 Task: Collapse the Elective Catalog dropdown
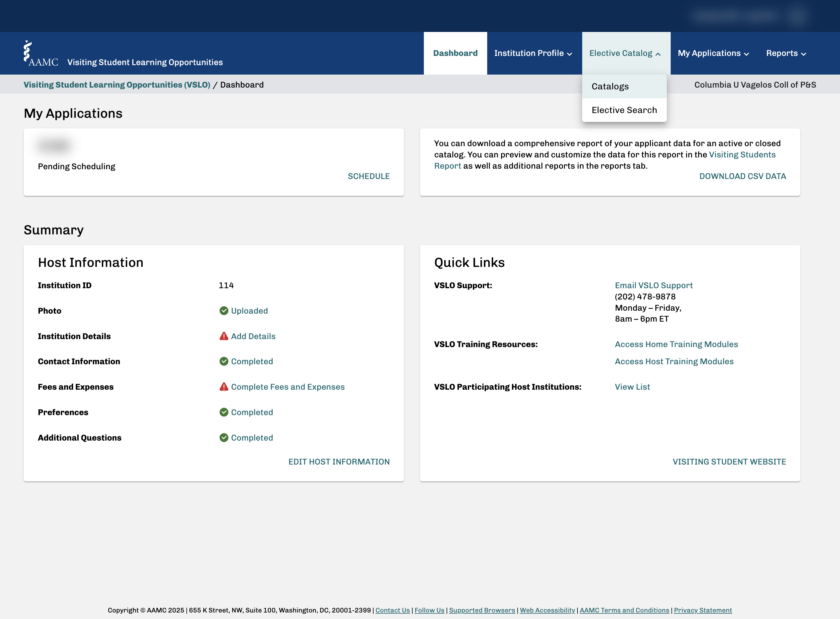point(626,53)
